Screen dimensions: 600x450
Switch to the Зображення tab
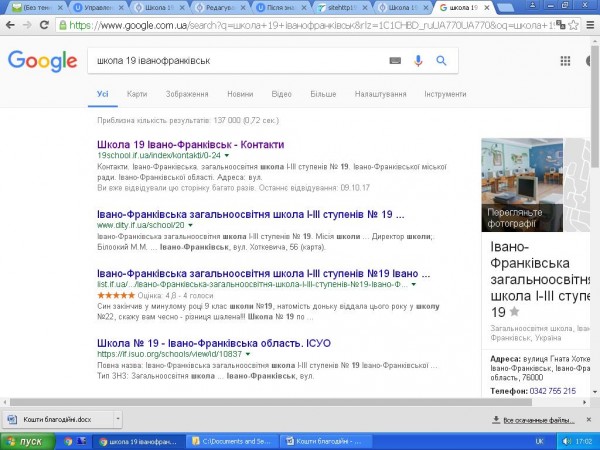coord(187,94)
